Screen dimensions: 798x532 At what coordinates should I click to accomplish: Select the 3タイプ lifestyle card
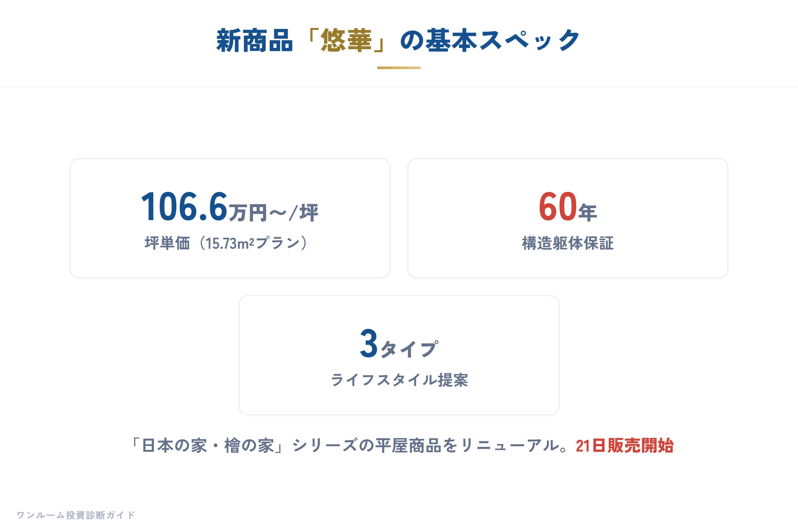(x=399, y=355)
